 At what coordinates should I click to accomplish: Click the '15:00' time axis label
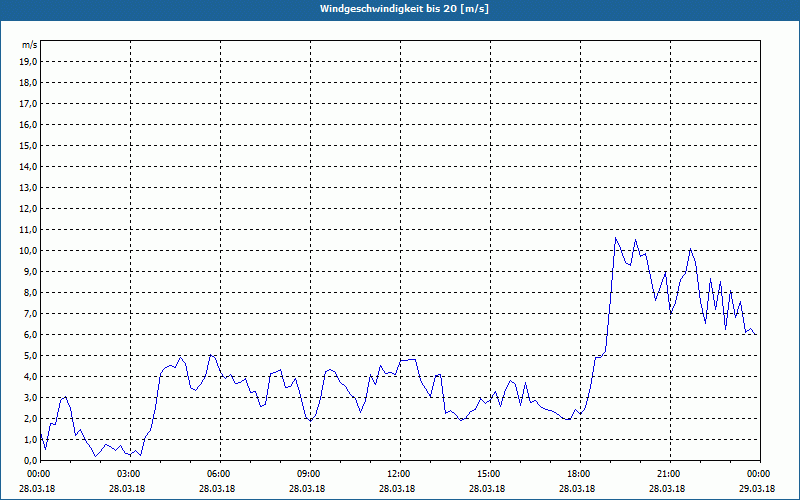pos(491,474)
